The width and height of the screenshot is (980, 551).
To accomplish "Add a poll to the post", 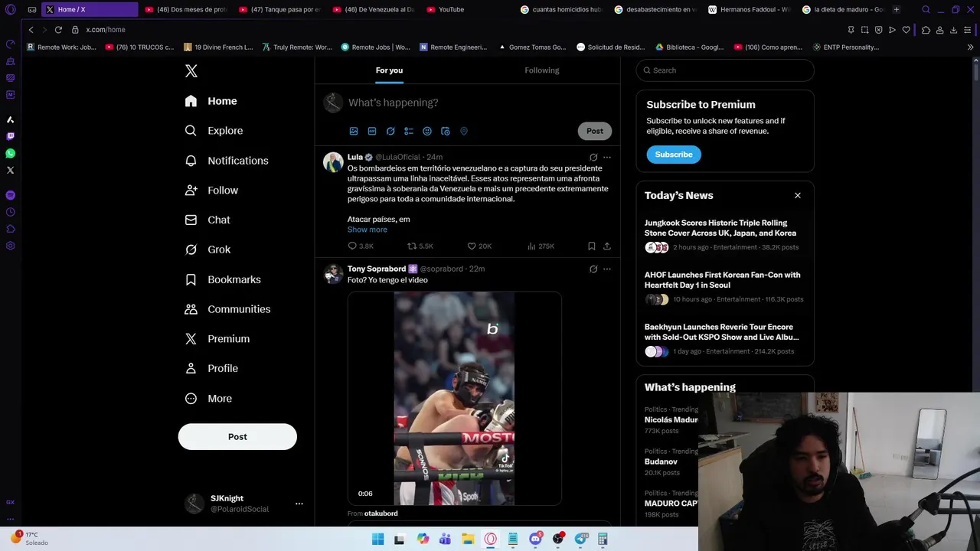I will pyautogui.click(x=409, y=131).
